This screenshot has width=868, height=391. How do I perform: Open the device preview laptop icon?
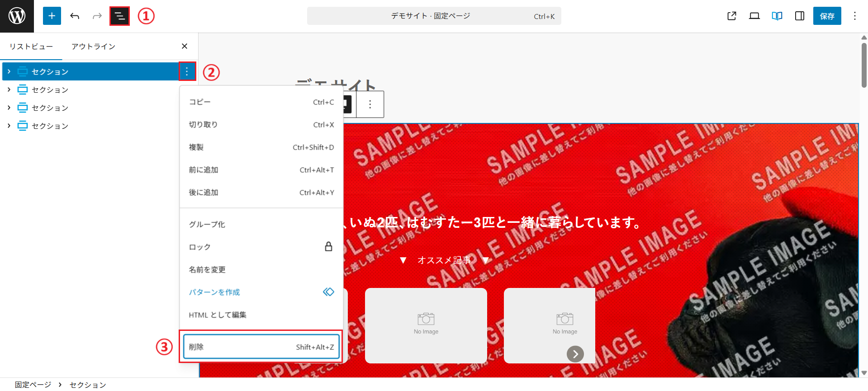tap(754, 16)
